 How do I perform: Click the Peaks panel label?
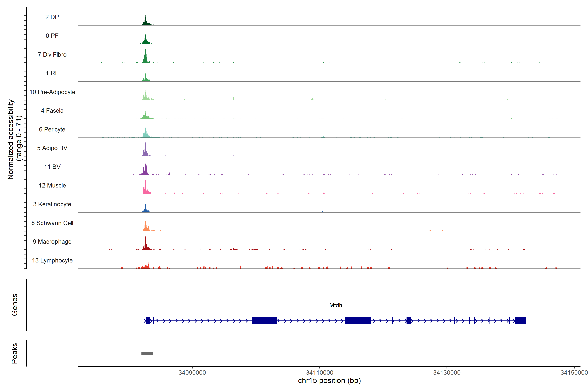[x=15, y=353]
